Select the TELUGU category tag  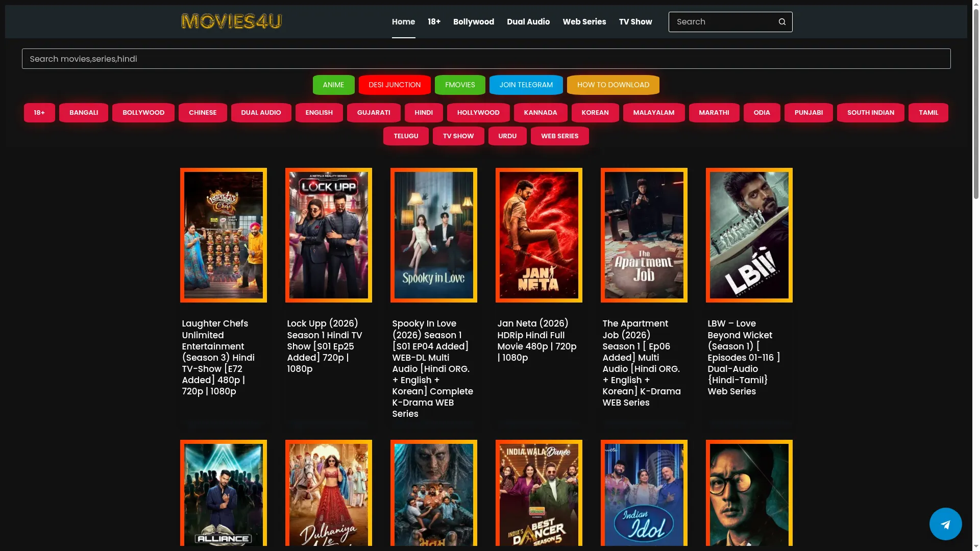[x=406, y=136]
